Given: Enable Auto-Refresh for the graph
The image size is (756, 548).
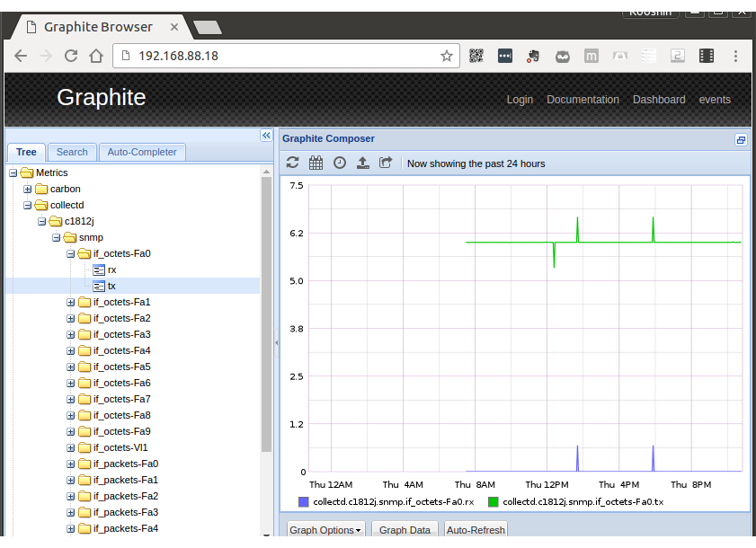Looking at the screenshot, I should (x=475, y=529).
